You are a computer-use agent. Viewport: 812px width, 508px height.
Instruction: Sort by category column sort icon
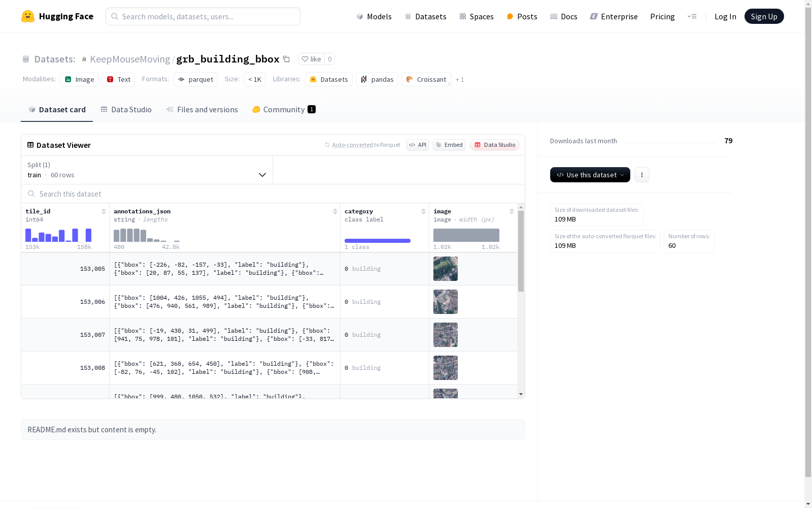point(423,211)
